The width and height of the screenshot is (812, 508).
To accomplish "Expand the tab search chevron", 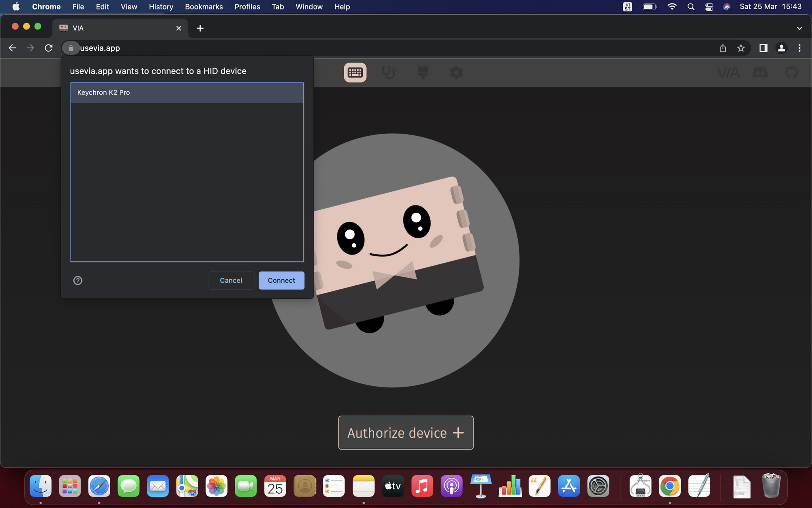I will tap(799, 28).
